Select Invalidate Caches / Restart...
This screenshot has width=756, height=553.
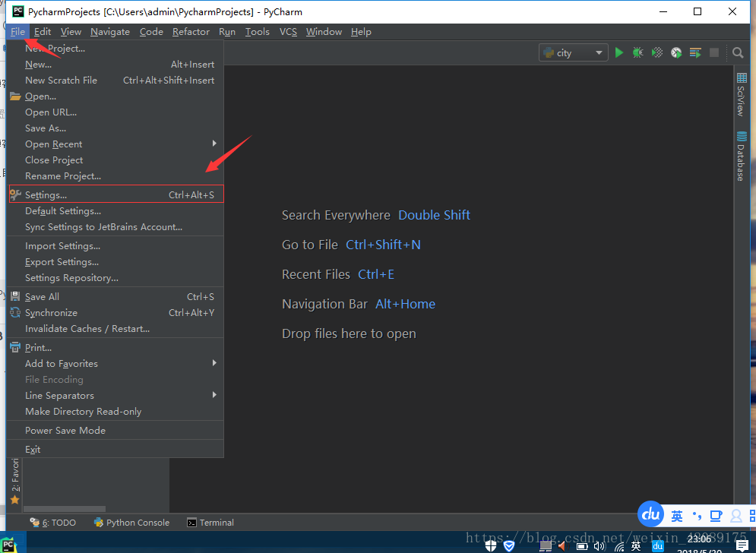pos(115,329)
